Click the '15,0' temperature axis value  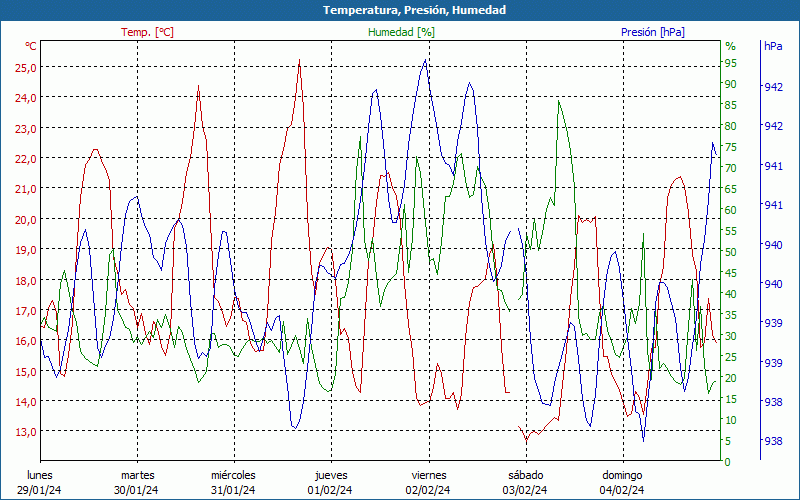pyautogui.click(x=26, y=371)
